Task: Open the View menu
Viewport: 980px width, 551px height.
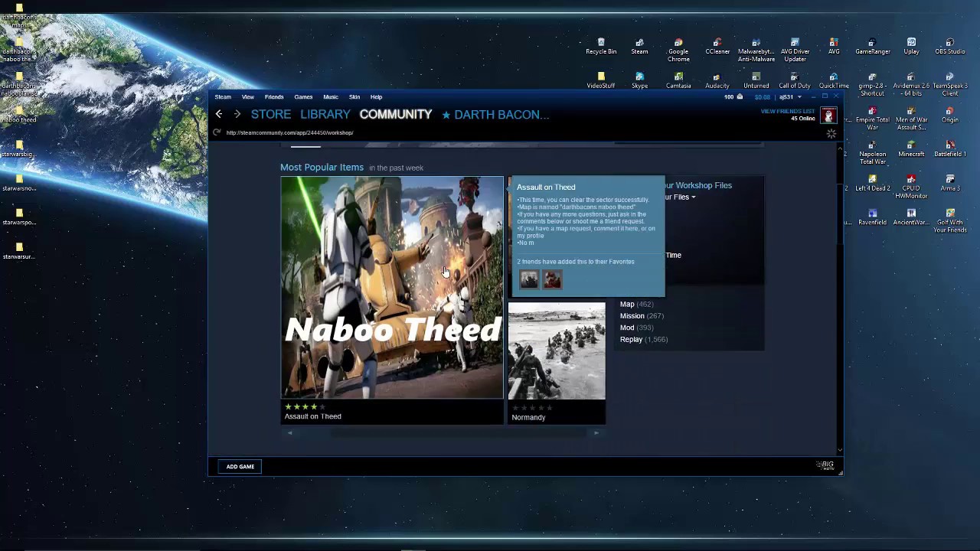Action: point(248,97)
